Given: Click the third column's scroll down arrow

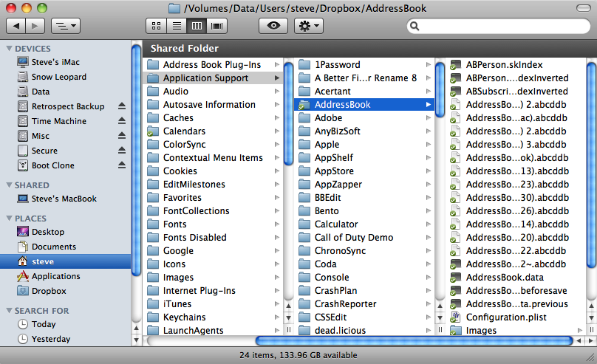Looking at the screenshot, I should click(591, 317).
